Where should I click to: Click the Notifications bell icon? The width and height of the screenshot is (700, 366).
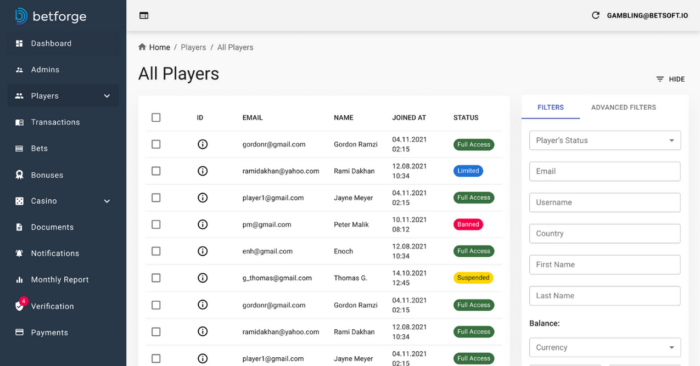pos(19,253)
